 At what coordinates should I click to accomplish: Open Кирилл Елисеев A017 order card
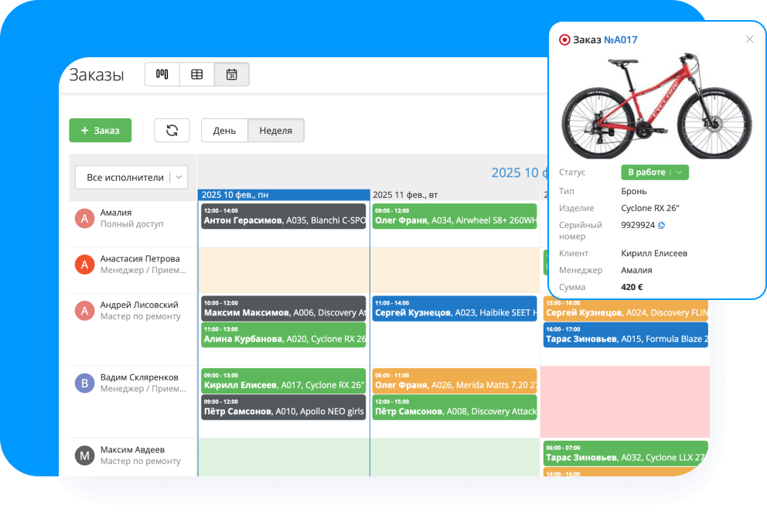[x=283, y=380]
